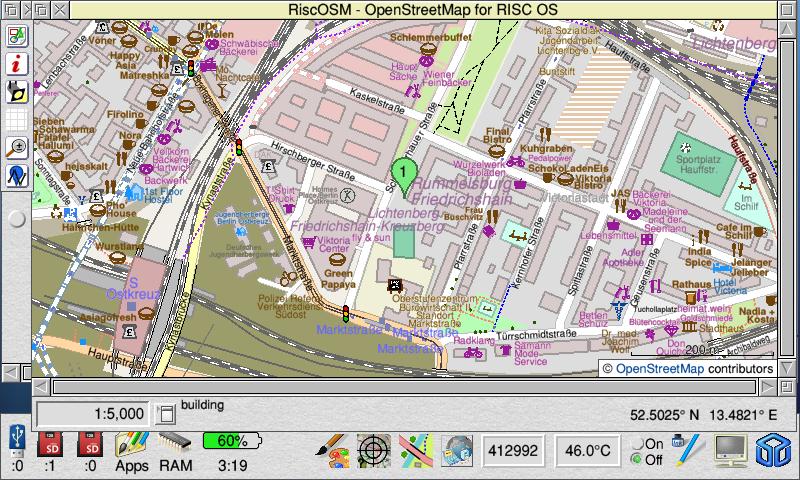Select the Off radio option
The width and height of the screenshot is (800, 480).
coord(637,459)
